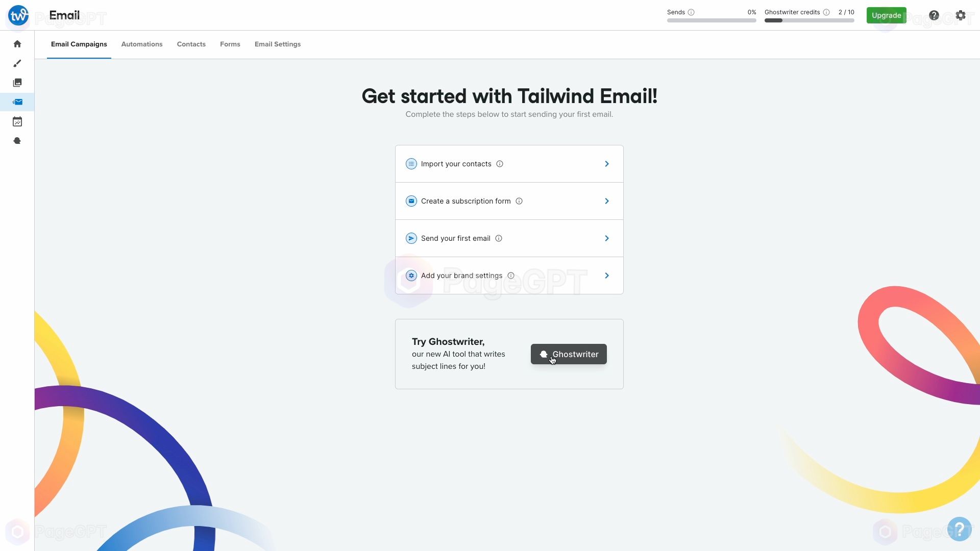Toggle completed state of subscription form step
Screen dimensions: 980x551
[x=411, y=201]
